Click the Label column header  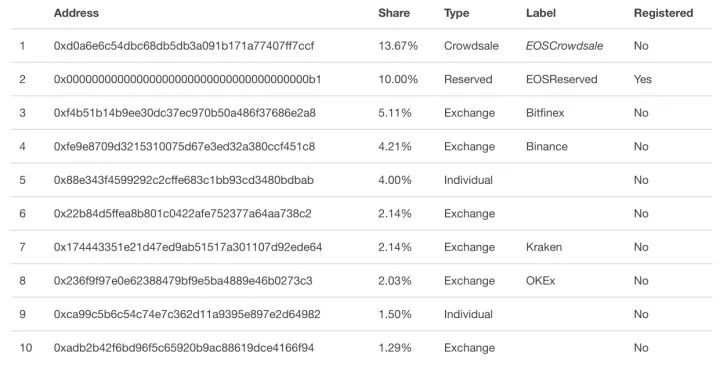coord(541,13)
